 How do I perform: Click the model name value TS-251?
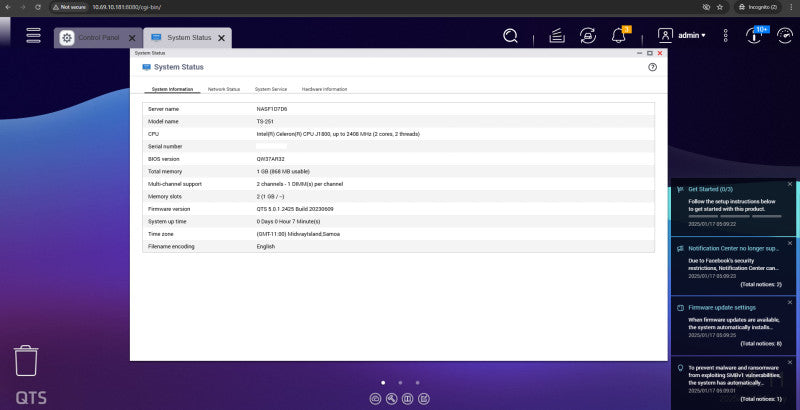pos(265,121)
